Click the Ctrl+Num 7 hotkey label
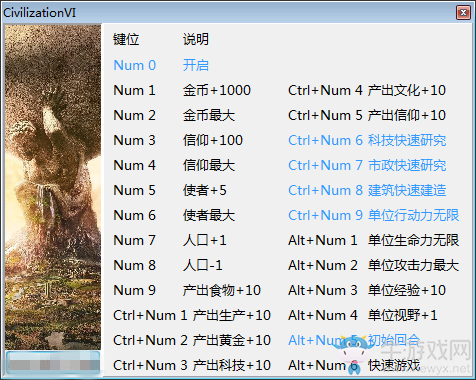Viewport: 476px width, 380px height. tap(325, 165)
